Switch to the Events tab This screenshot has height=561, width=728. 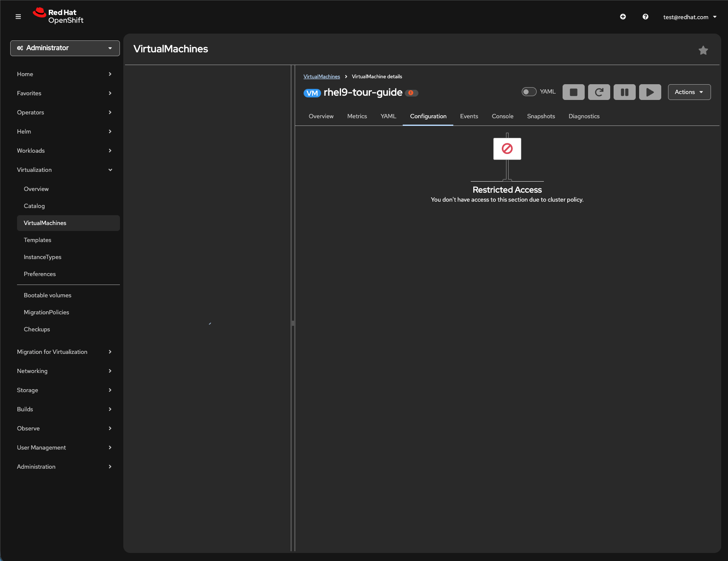pos(469,116)
